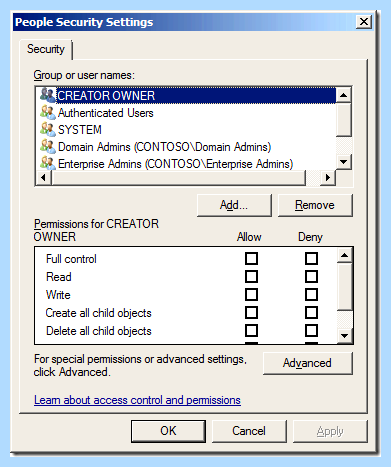Click names list horizontal scrollbar thumb

pyautogui.click(x=178, y=177)
